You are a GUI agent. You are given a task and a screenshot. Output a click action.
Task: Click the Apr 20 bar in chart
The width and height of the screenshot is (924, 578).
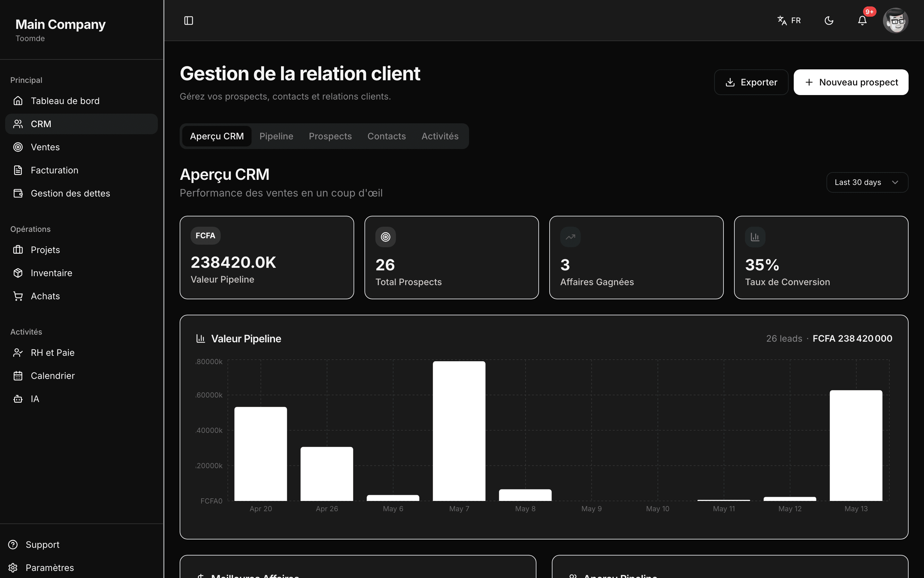(261, 454)
